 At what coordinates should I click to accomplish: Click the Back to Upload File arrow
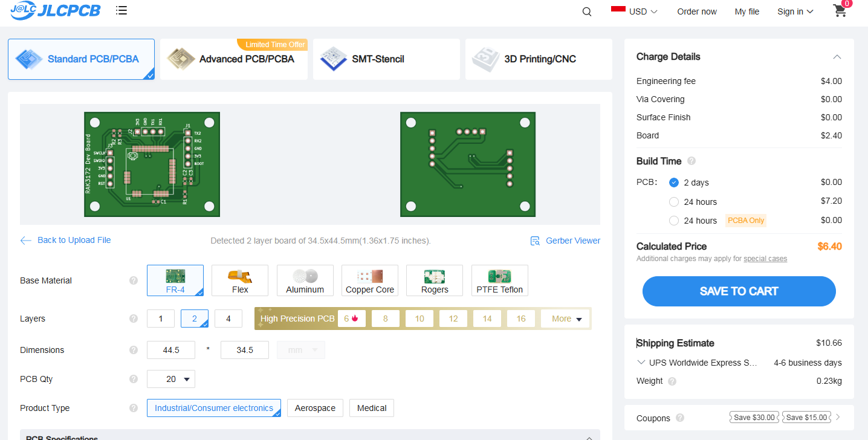click(x=25, y=241)
